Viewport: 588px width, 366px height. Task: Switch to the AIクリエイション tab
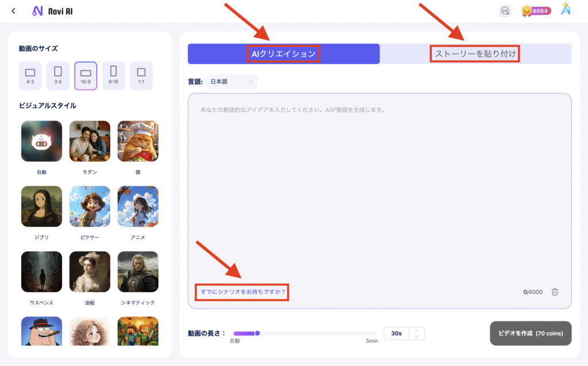[x=284, y=54]
